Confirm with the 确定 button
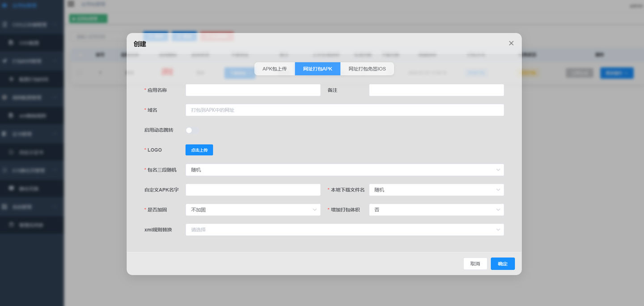The image size is (644, 306). coord(503,264)
